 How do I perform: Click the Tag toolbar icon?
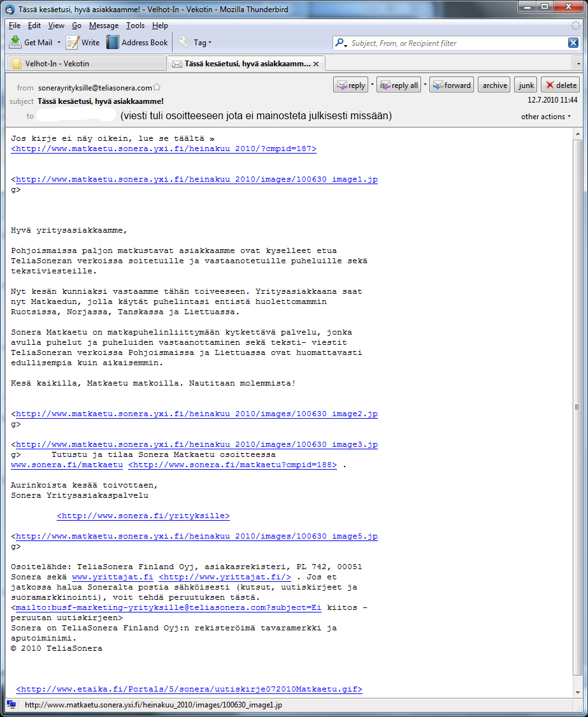[185, 43]
